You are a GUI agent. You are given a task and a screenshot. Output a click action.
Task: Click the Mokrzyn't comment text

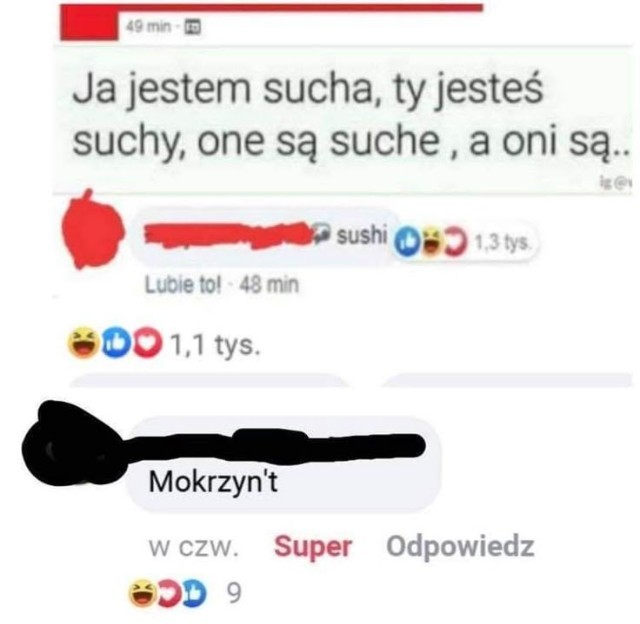213,482
